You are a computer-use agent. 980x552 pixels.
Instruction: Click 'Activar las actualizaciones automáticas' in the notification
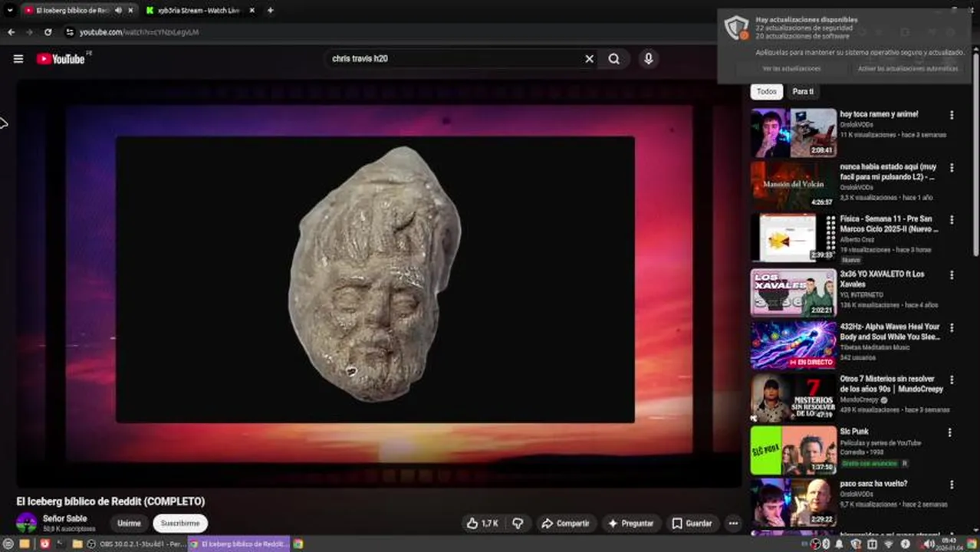tap(908, 68)
